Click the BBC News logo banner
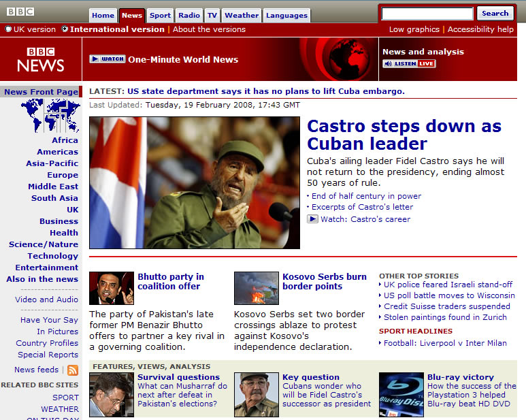This screenshot has width=526, height=420. click(41, 59)
